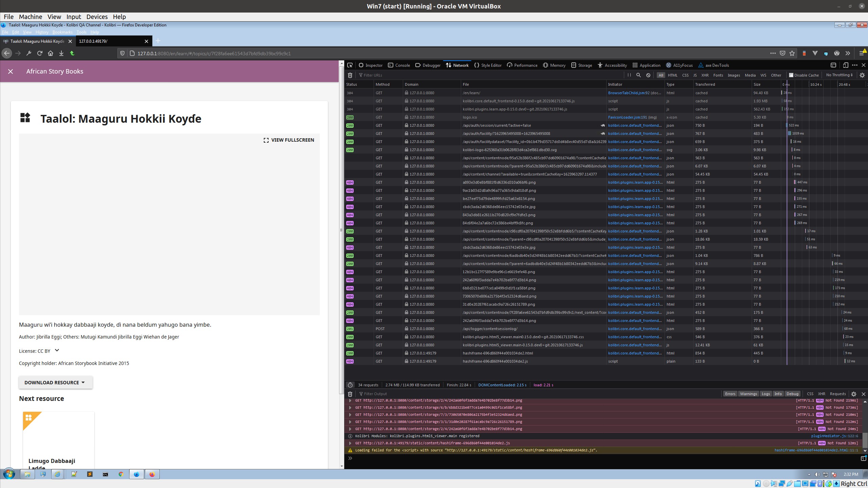
Task: Close the African Story Books viewer with the X
Action: [11, 72]
